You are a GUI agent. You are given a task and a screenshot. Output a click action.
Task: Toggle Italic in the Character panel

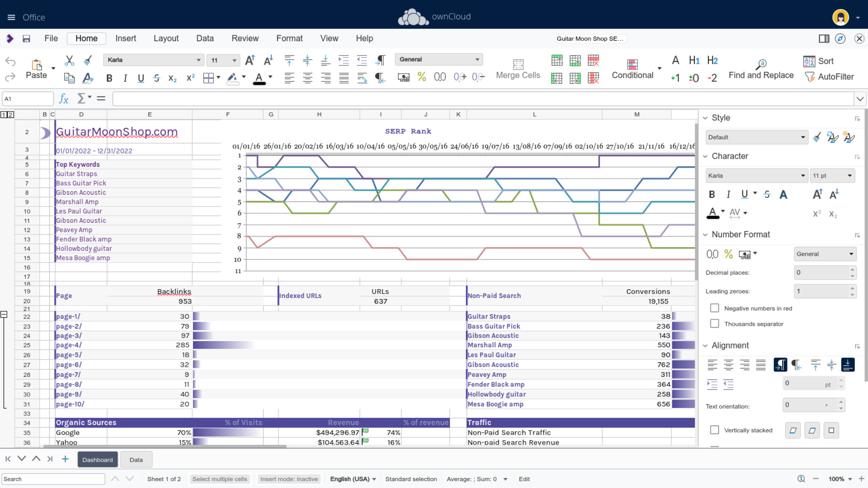pos(728,194)
